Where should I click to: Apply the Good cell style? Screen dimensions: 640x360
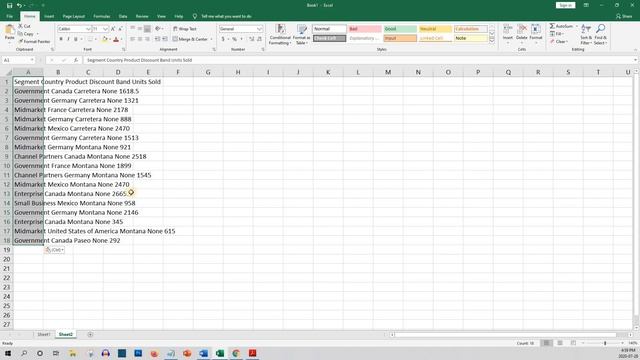coord(400,29)
